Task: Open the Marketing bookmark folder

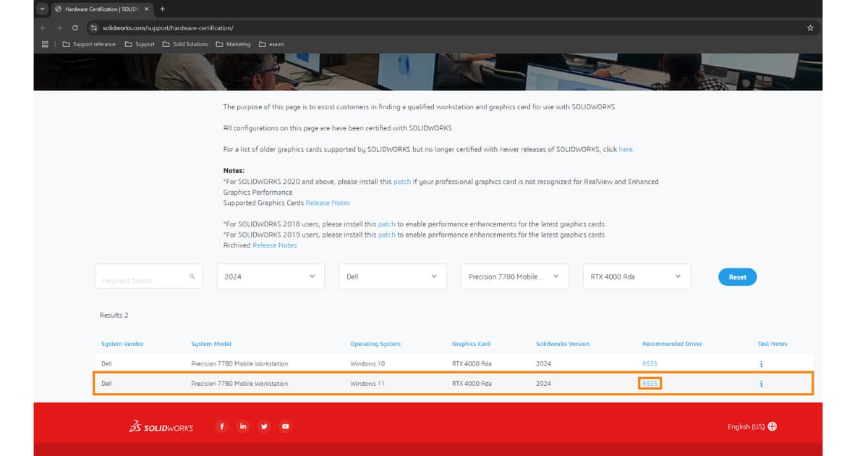Action: coord(233,44)
